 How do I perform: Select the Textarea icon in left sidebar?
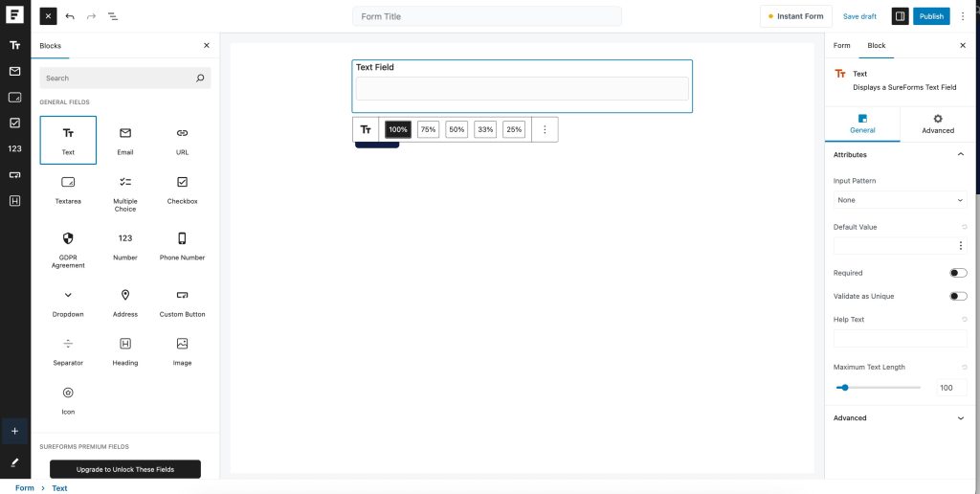coord(15,97)
